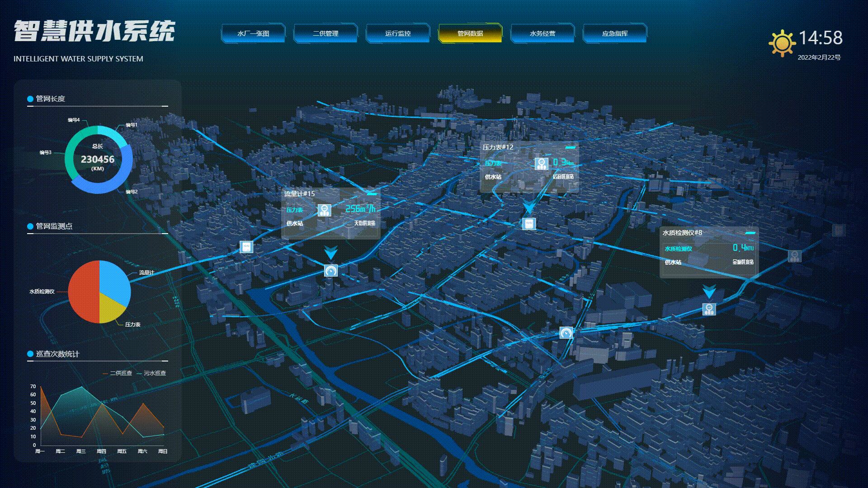This screenshot has height=488, width=868.
Task: Click the 总长 230456 donut center
Action: tap(98, 159)
